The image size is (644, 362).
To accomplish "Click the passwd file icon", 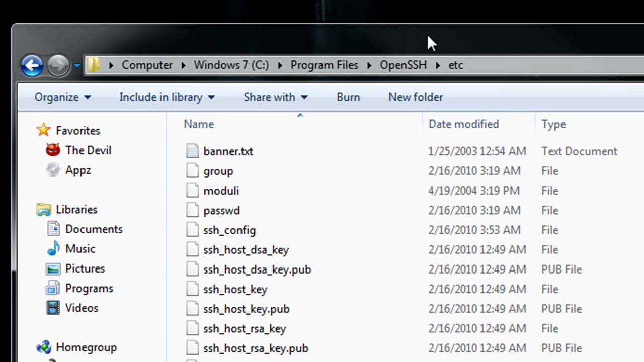I will [x=192, y=210].
